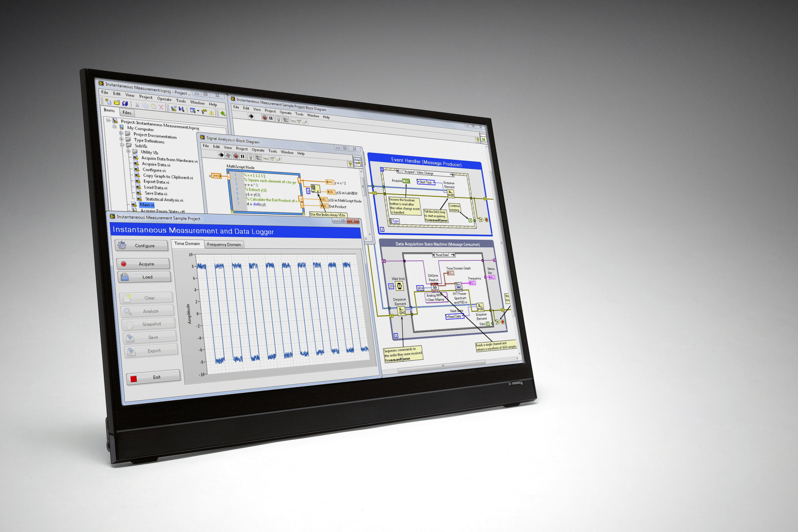Open the Tools menu in Project Explorer

coord(182,101)
